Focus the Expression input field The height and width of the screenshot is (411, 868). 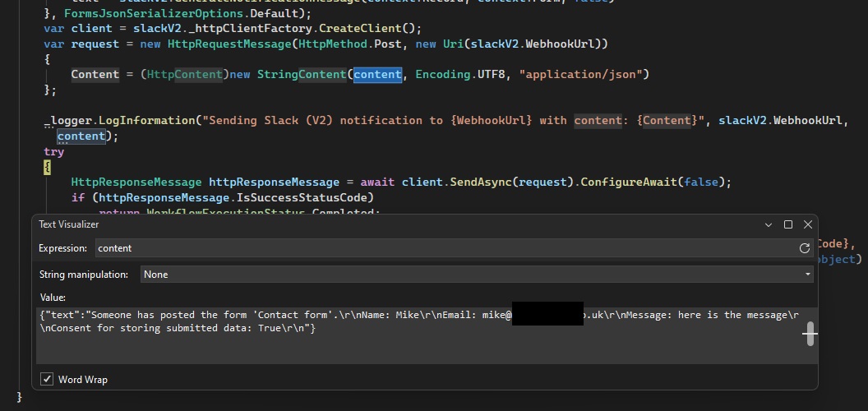(444, 248)
